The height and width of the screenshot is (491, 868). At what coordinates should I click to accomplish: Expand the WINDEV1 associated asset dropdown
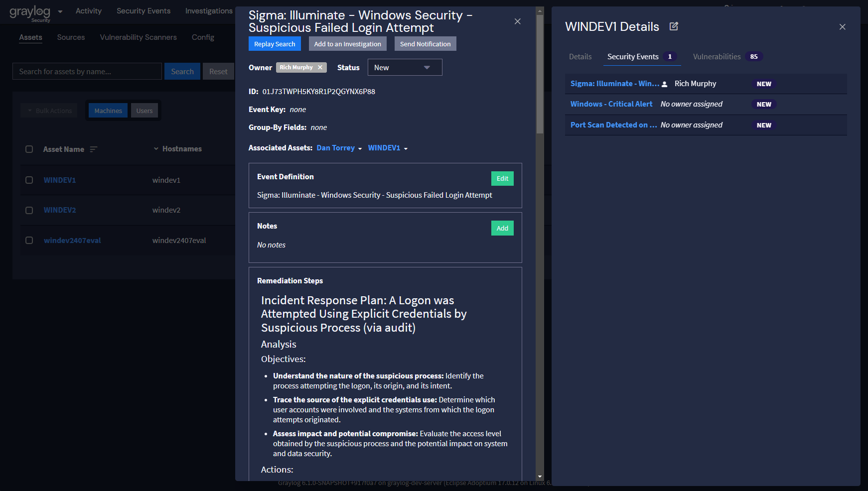click(x=406, y=148)
